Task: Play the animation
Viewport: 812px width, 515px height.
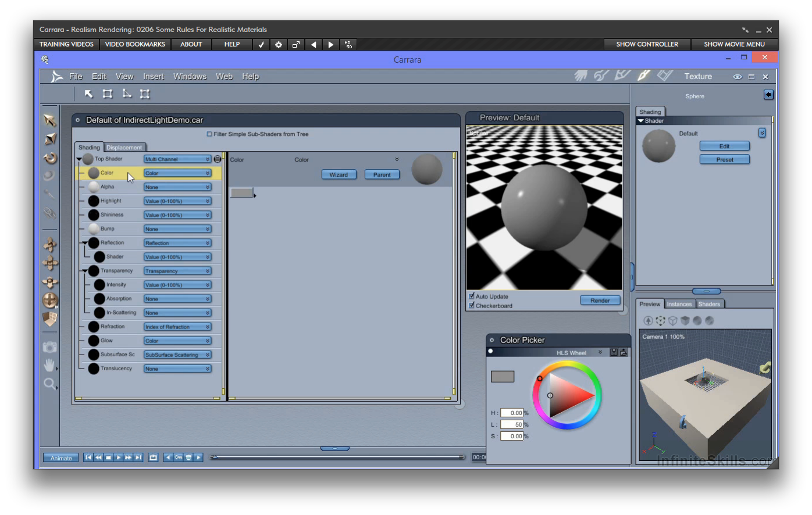Action: point(118,457)
